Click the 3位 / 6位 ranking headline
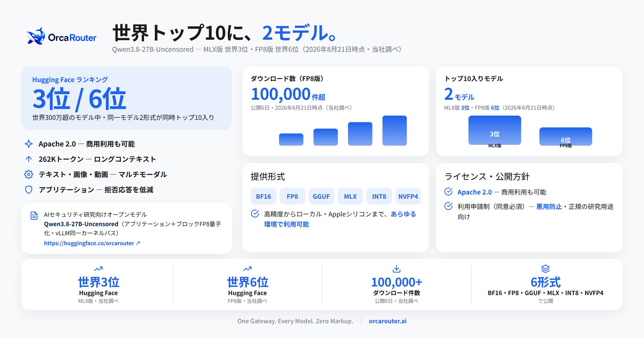This screenshot has width=644, height=338. click(79, 99)
